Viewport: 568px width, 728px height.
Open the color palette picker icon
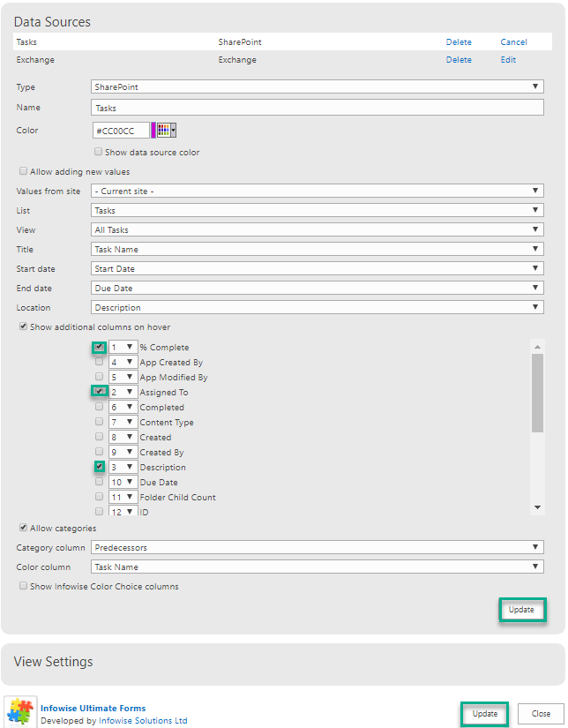(x=166, y=131)
